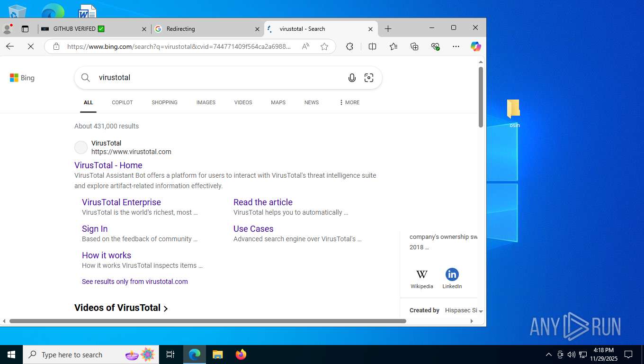Open the volume speaker tray icon
Screen dimensions: 644x364
571,355
